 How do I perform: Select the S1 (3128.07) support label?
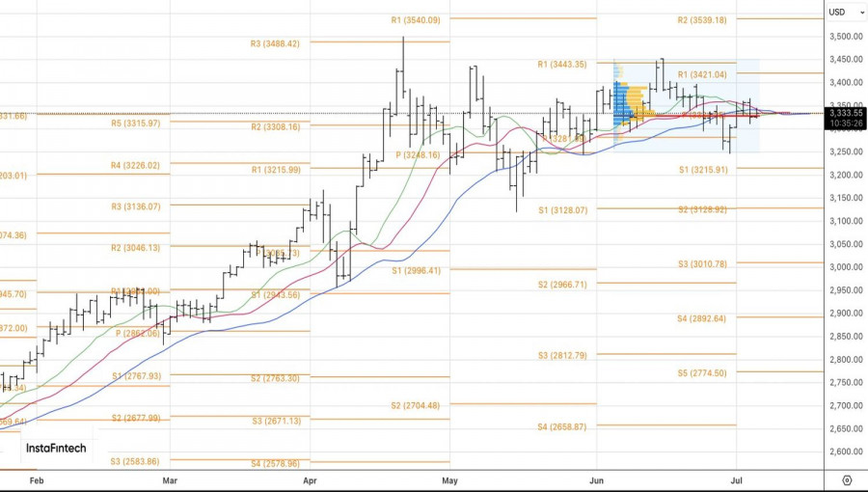(x=563, y=210)
